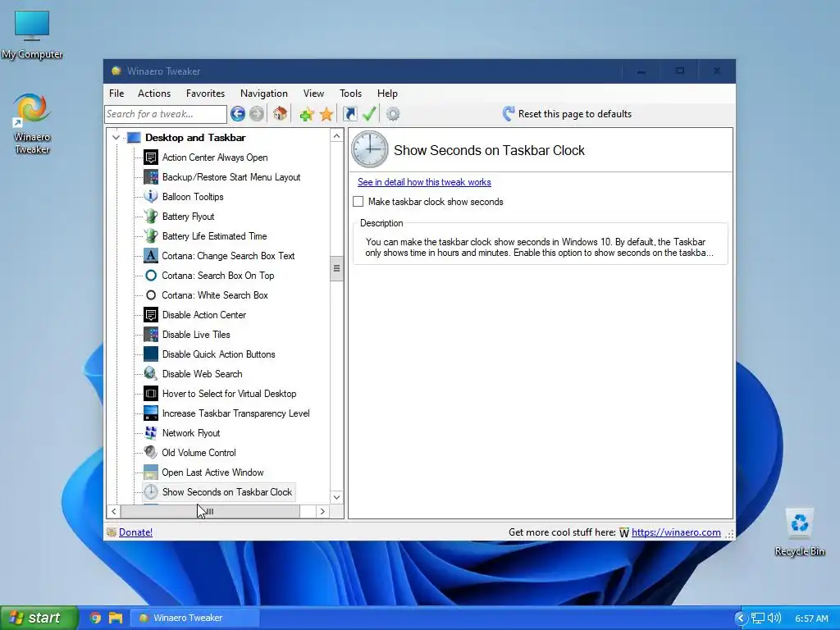
Task: Open the file explorer folder on taskbar
Action: [x=116, y=619]
